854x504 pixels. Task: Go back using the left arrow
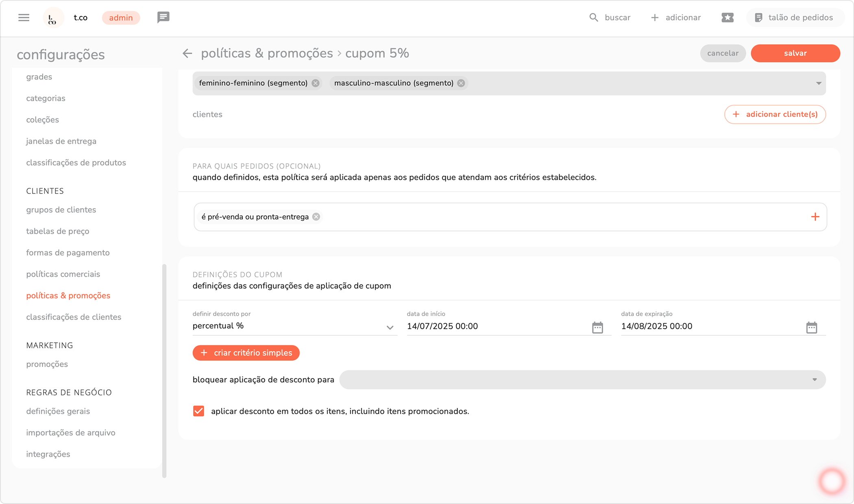coord(187,53)
